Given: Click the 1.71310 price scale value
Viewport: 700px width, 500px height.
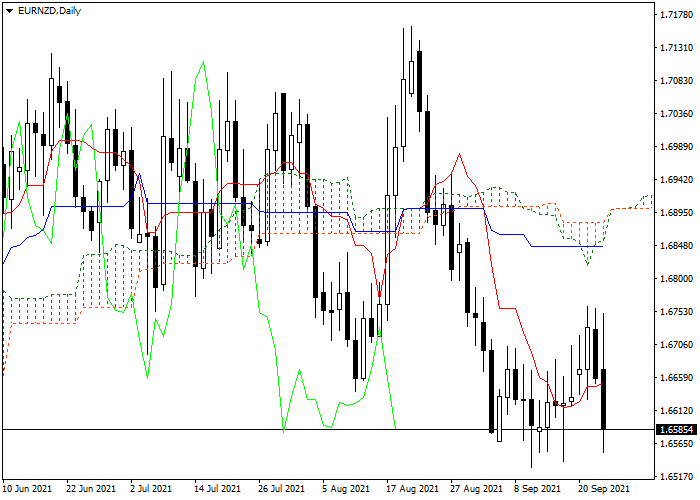Looking at the screenshot, I should 676,48.
